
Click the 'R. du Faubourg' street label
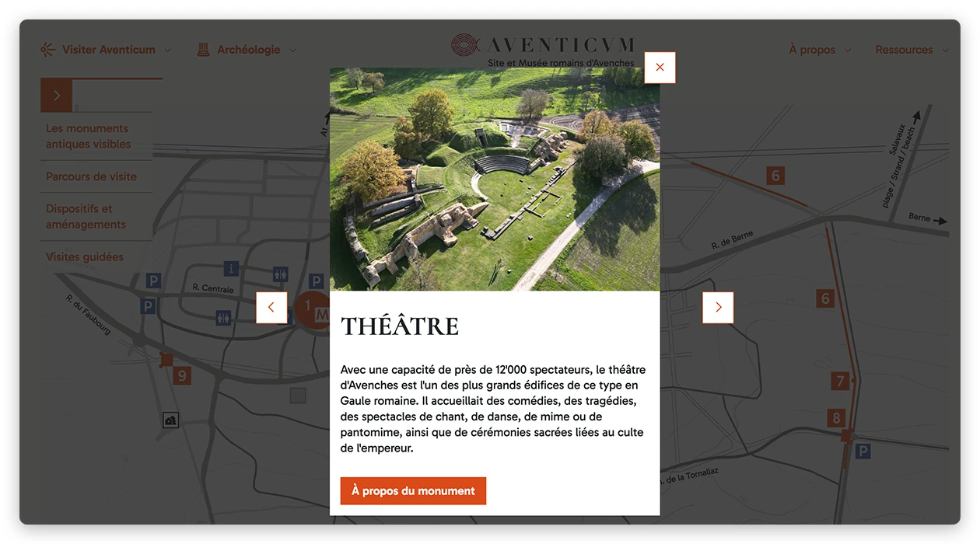click(88, 316)
